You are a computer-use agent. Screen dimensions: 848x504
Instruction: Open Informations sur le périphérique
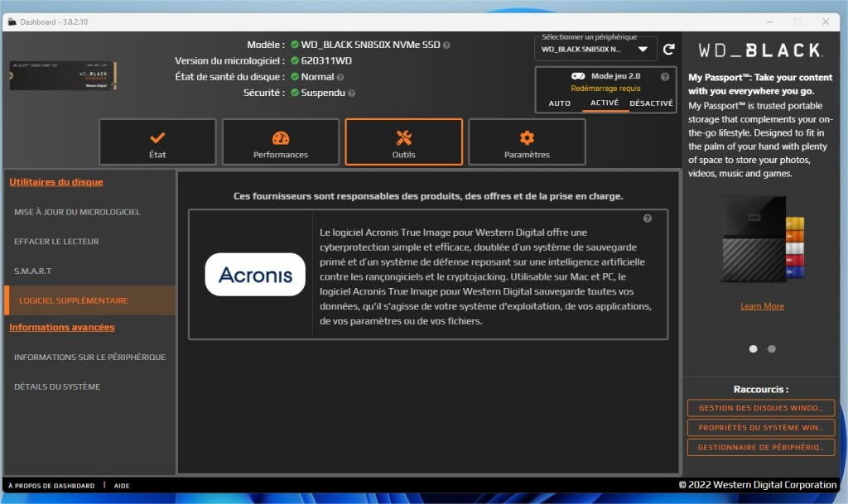[x=89, y=357]
